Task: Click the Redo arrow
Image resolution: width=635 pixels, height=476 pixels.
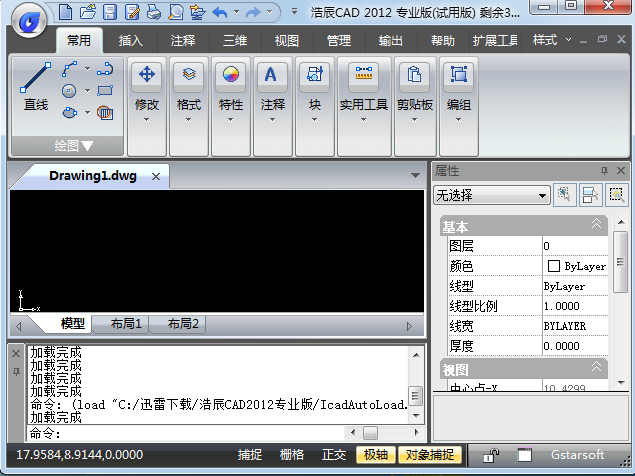Action: [254, 12]
